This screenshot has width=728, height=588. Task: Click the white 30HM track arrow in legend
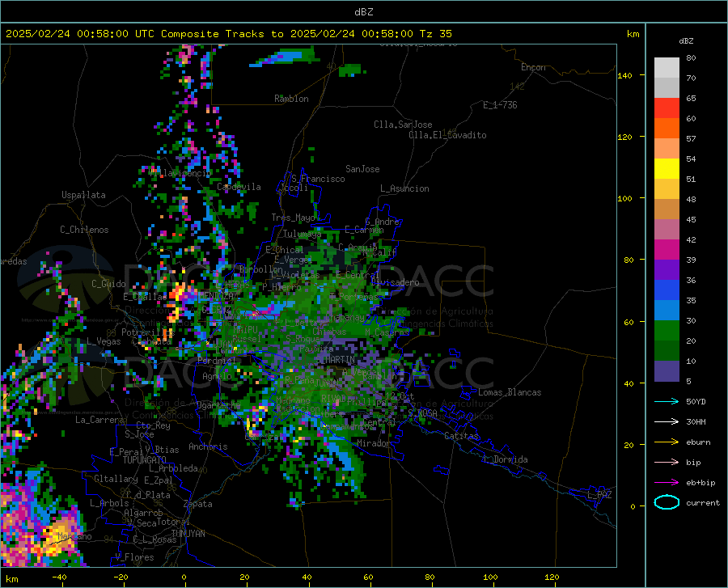(x=667, y=422)
